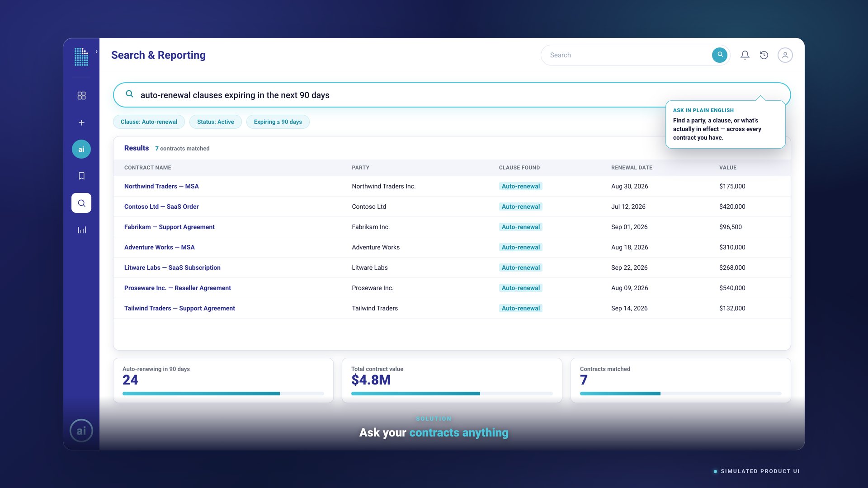Click Auto-renewal tag in Proseware Inc. row
Viewport: 868px width, 488px height.
[x=521, y=288]
